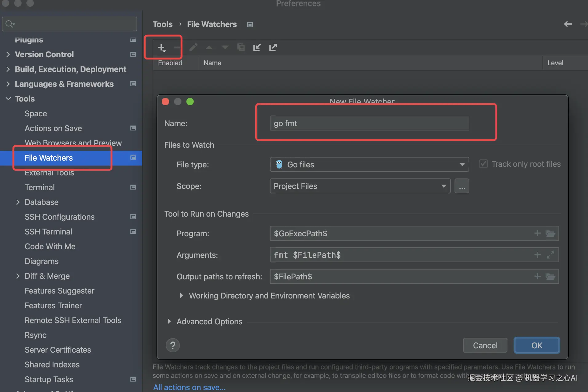The width and height of the screenshot is (588, 392).
Task: Open the All actions on save link
Action: tap(189, 387)
